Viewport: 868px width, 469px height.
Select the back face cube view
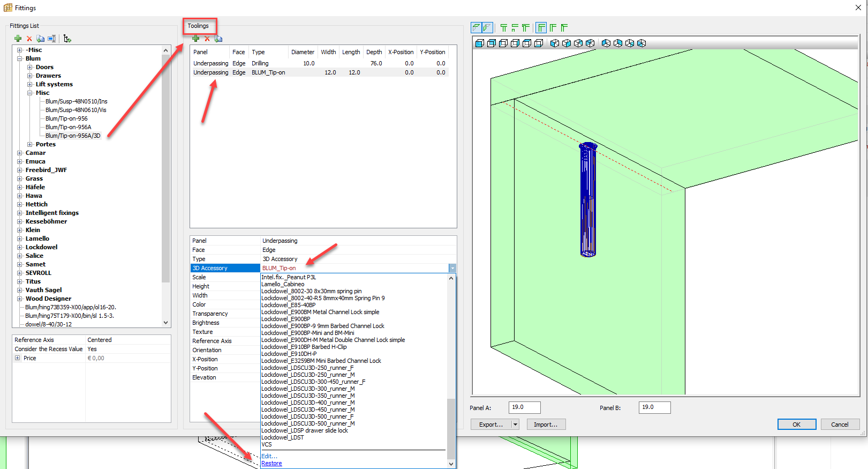tap(492, 43)
